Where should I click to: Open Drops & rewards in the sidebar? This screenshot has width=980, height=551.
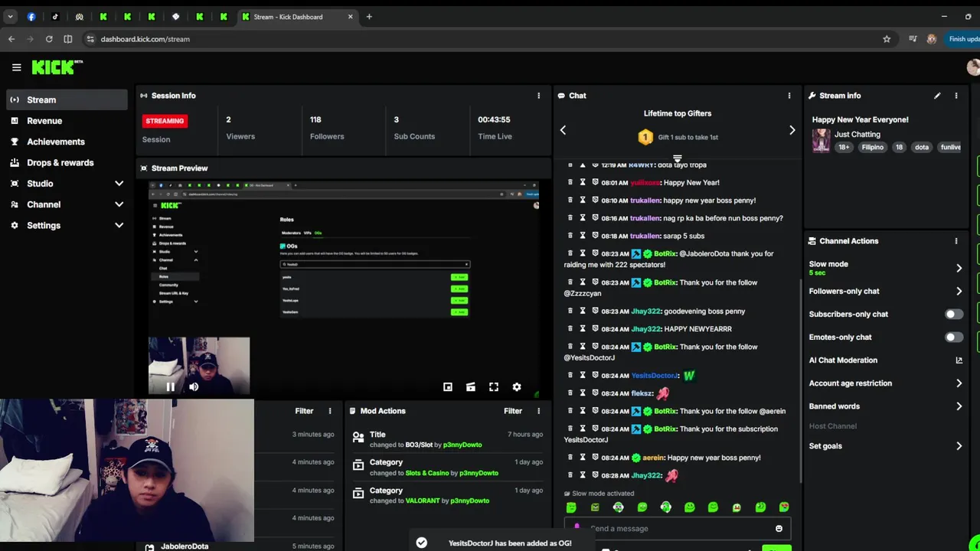[67, 162]
